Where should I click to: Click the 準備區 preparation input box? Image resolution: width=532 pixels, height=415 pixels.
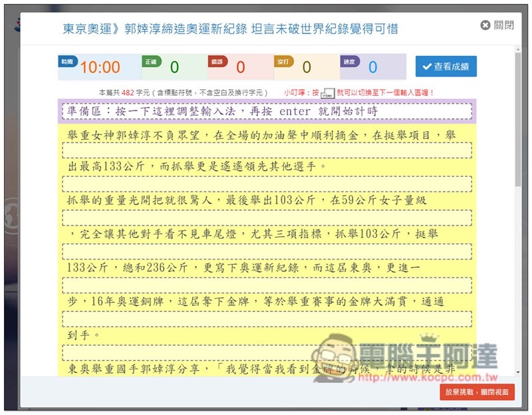266,111
